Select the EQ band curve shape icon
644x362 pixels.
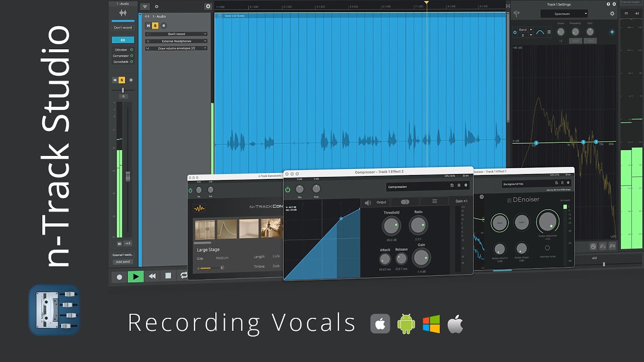pos(540,33)
